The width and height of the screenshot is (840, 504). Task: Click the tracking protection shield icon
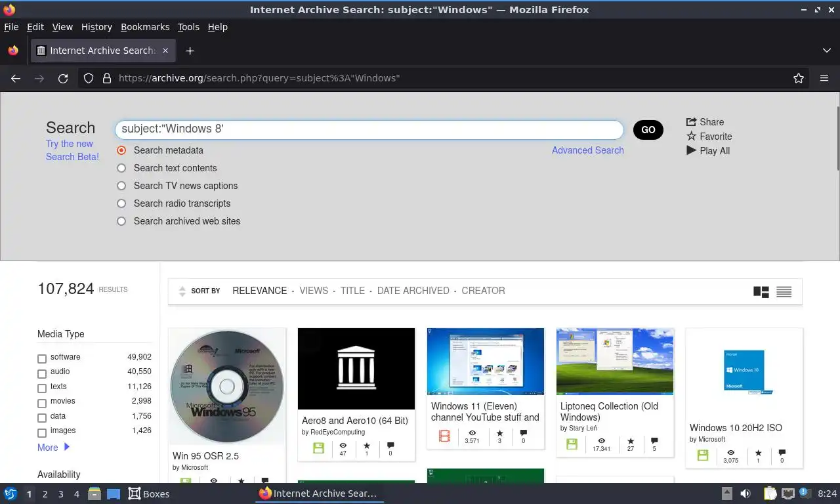[x=89, y=78]
